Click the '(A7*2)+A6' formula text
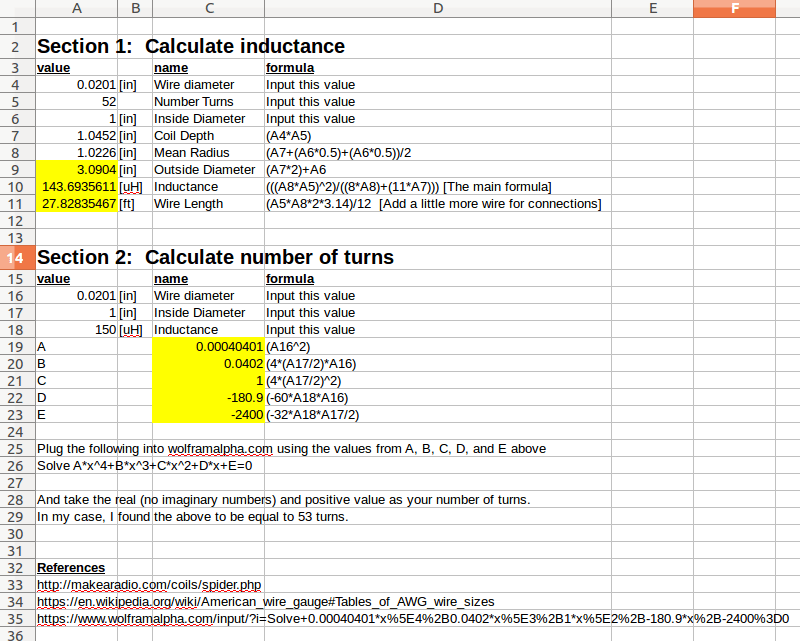Image resolution: width=800 pixels, height=641 pixels. click(x=296, y=169)
